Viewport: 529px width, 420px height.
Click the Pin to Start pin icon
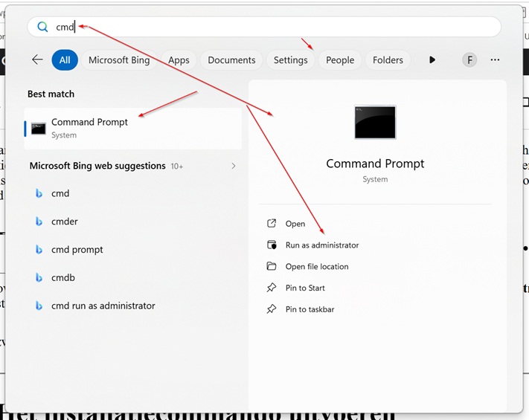point(272,288)
